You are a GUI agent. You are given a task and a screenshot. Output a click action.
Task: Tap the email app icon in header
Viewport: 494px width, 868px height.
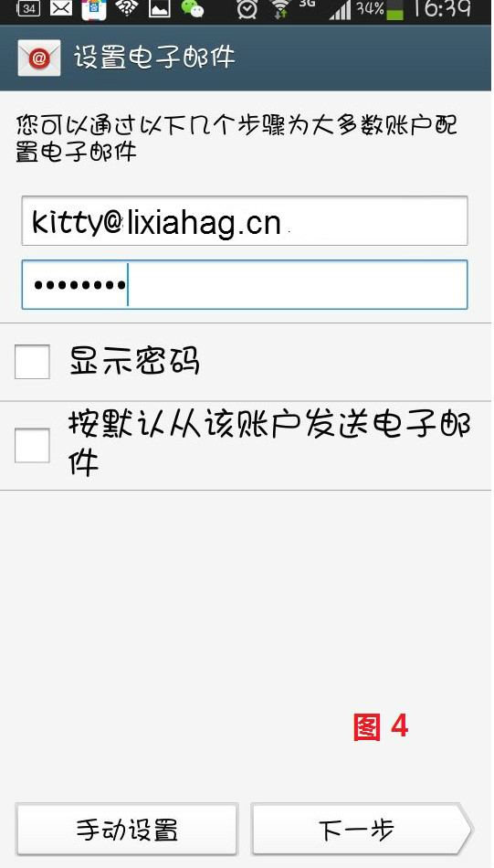coord(38,58)
